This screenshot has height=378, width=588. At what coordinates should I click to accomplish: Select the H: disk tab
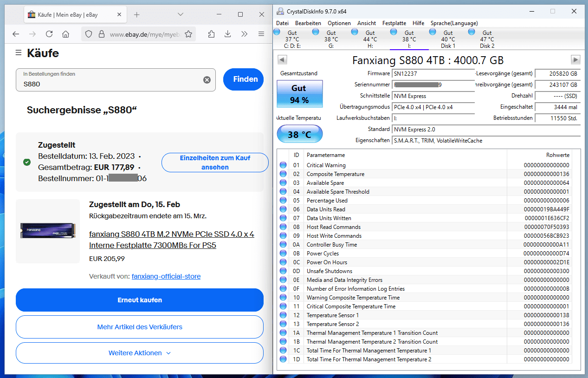370,39
